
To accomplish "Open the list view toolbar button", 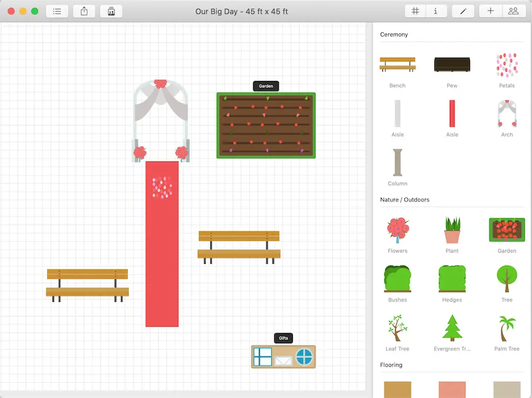I will 57,11.
